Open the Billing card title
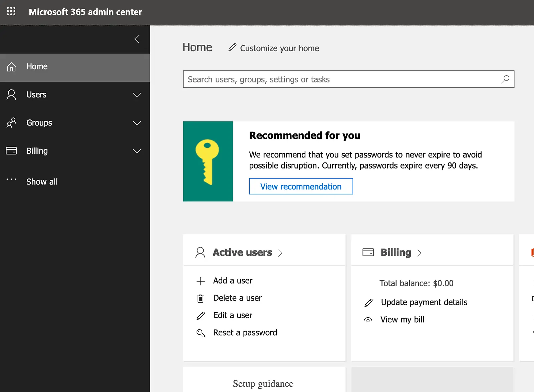 pos(396,253)
